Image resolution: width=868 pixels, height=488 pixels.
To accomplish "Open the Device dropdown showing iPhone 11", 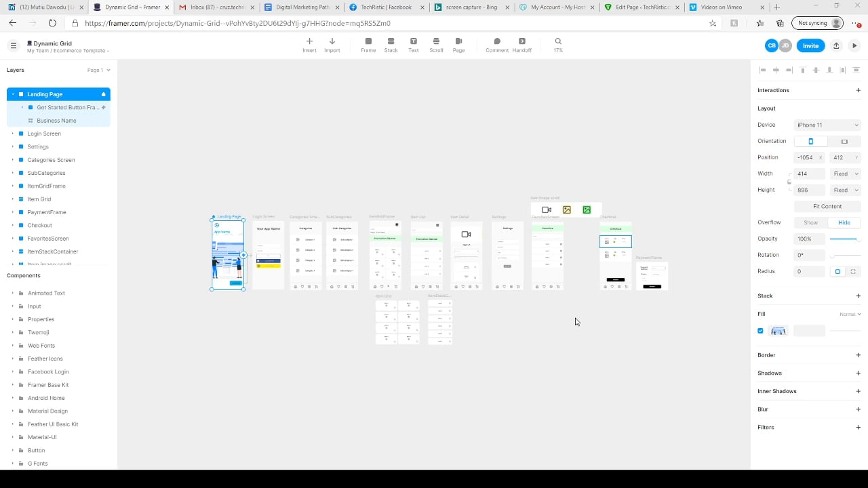I will tap(827, 125).
